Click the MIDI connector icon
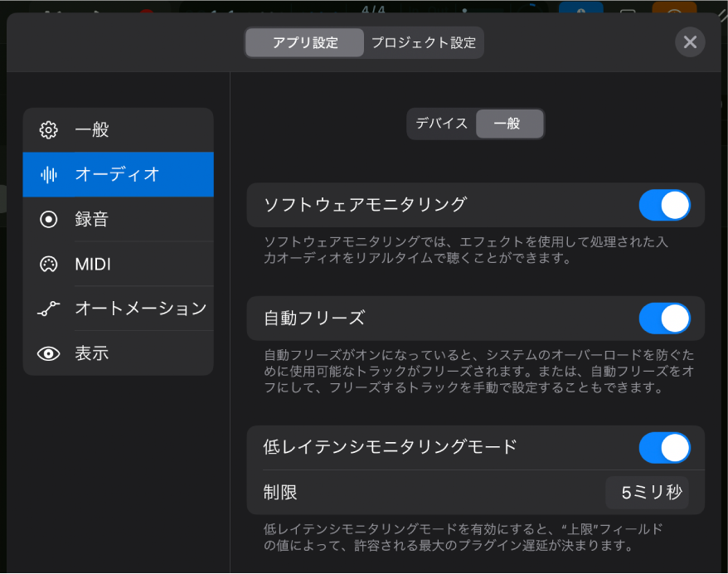 point(48,265)
